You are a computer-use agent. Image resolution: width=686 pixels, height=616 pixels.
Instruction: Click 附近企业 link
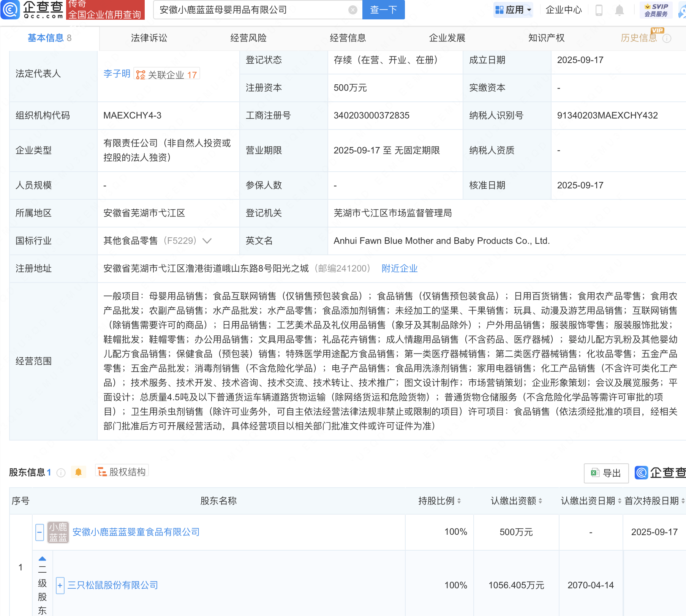click(400, 269)
